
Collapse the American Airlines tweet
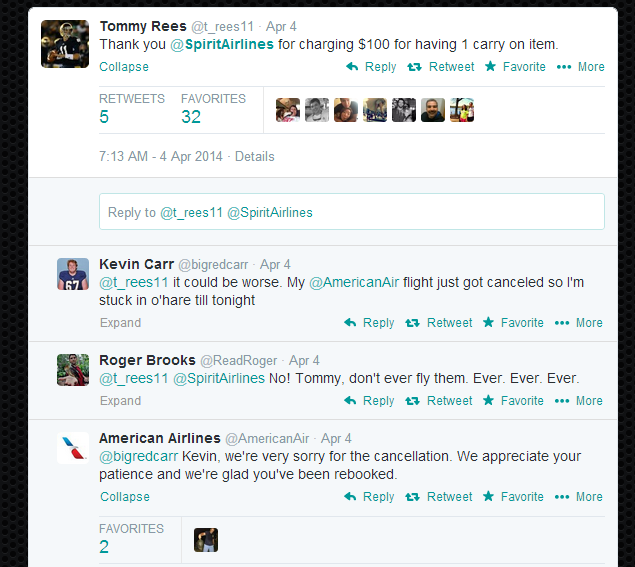point(124,497)
